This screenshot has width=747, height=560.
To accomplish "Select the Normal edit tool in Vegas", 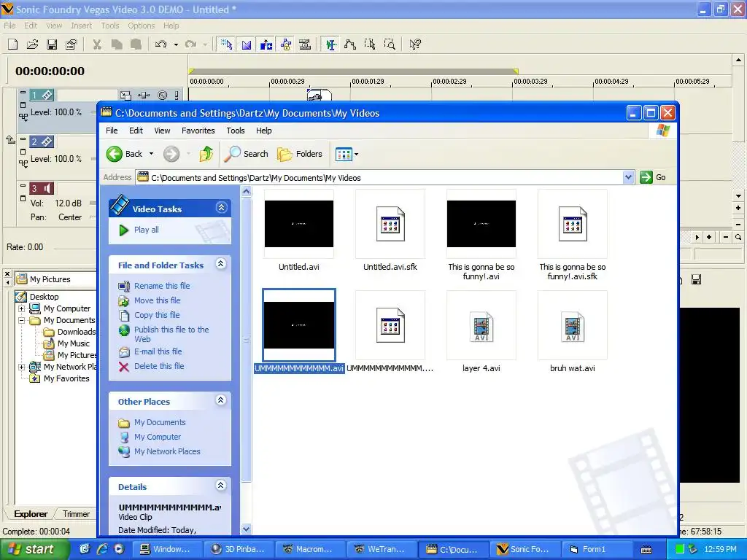I will click(x=330, y=44).
